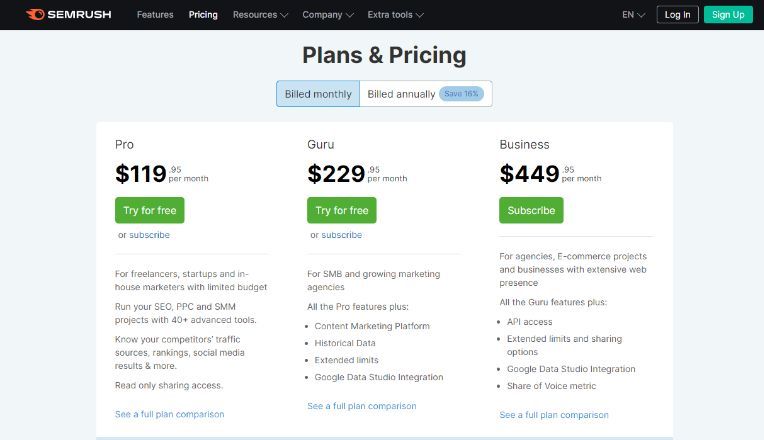Click subscribe link under Pro plan

(x=149, y=235)
